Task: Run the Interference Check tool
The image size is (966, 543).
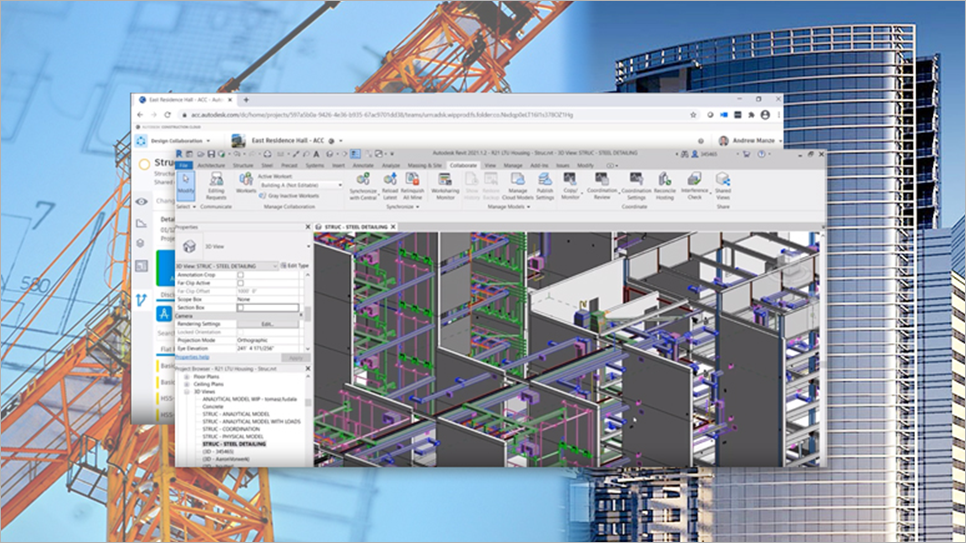Action: coord(694,186)
